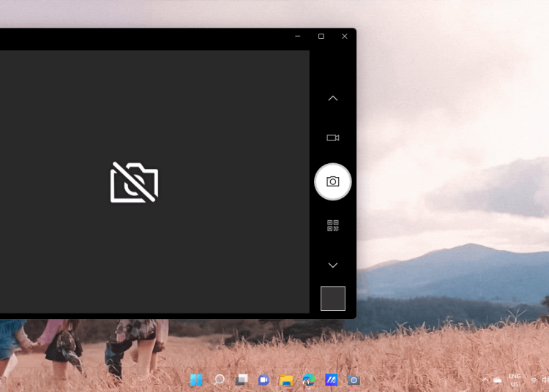Open the OneDrive cloud tray icon
549x392 pixels.
click(x=497, y=380)
